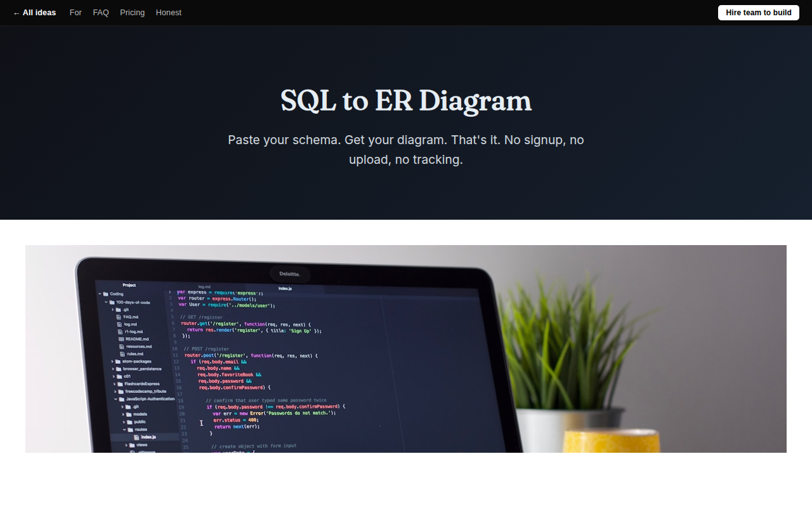Click the Hire team to build button

pyautogui.click(x=759, y=13)
